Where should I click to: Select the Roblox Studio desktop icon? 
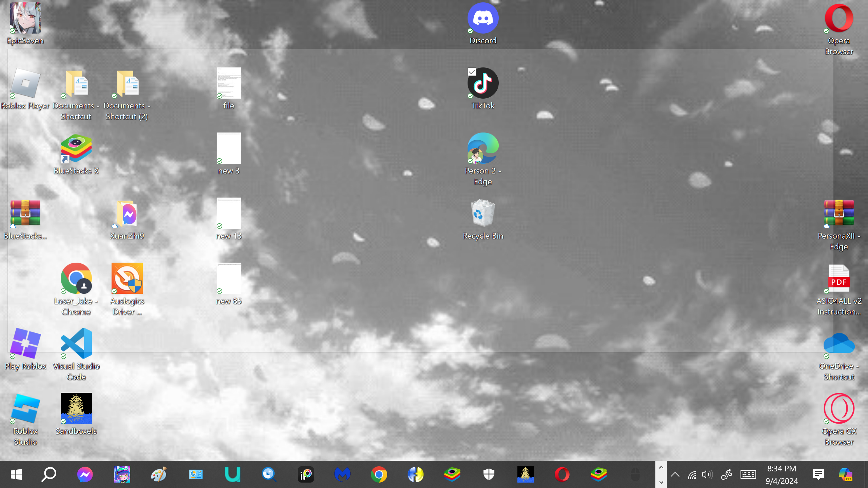(25, 408)
